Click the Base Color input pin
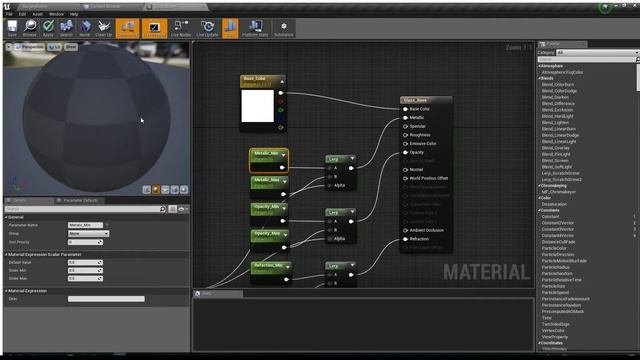 (x=405, y=109)
